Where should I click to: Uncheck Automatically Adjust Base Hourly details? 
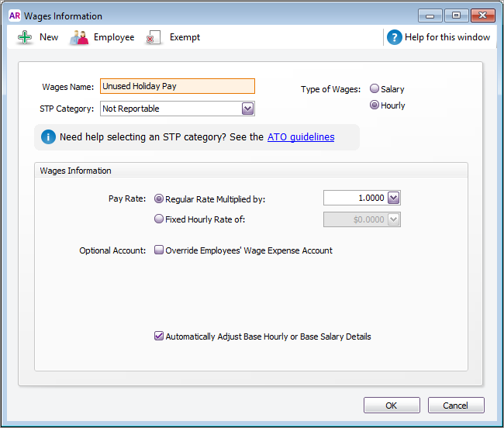point(159,337)
